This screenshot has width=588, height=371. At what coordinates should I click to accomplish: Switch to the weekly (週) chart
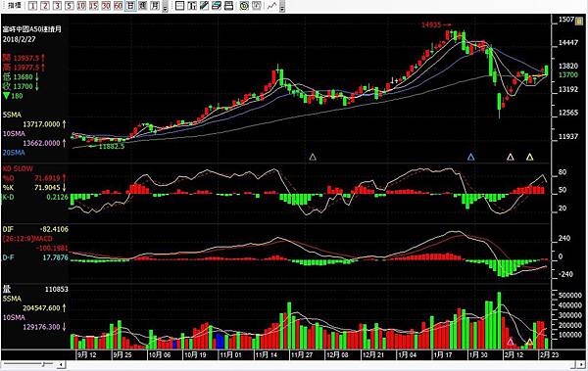tap(142, 6)
